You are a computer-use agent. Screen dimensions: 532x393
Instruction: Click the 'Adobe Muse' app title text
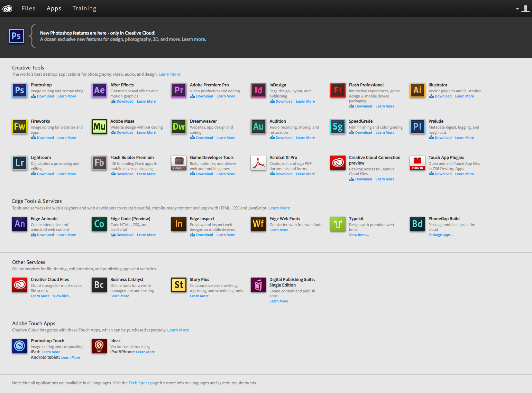coord(122,121)
